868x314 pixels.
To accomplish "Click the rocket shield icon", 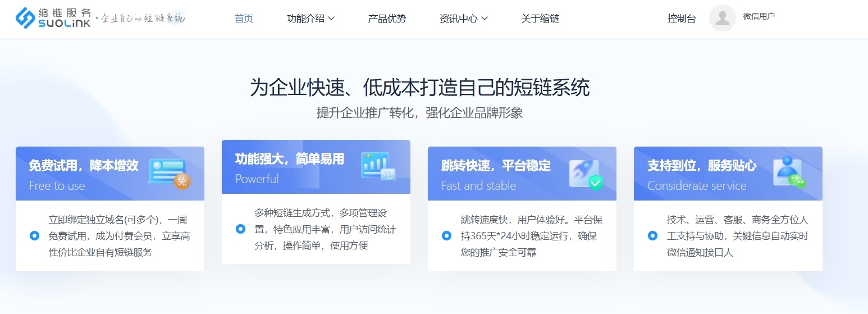I will pyautogui.click(x=585, y=174).
